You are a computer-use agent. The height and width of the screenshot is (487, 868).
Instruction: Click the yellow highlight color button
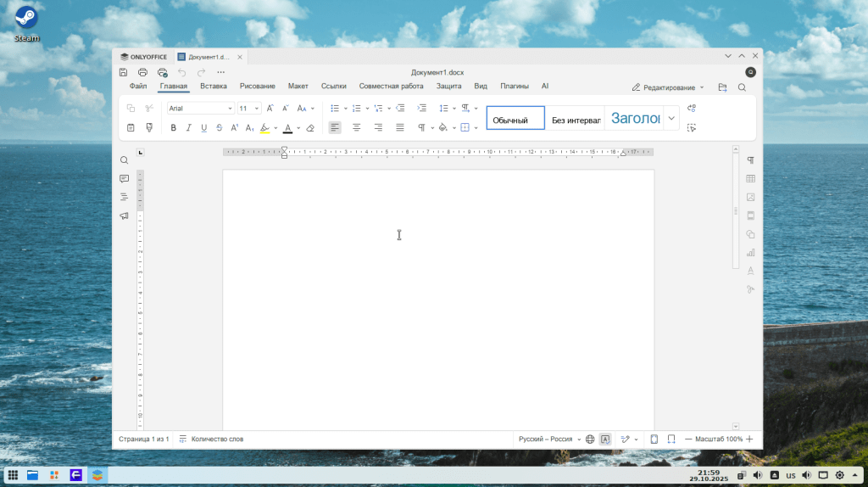click(265, 128)
